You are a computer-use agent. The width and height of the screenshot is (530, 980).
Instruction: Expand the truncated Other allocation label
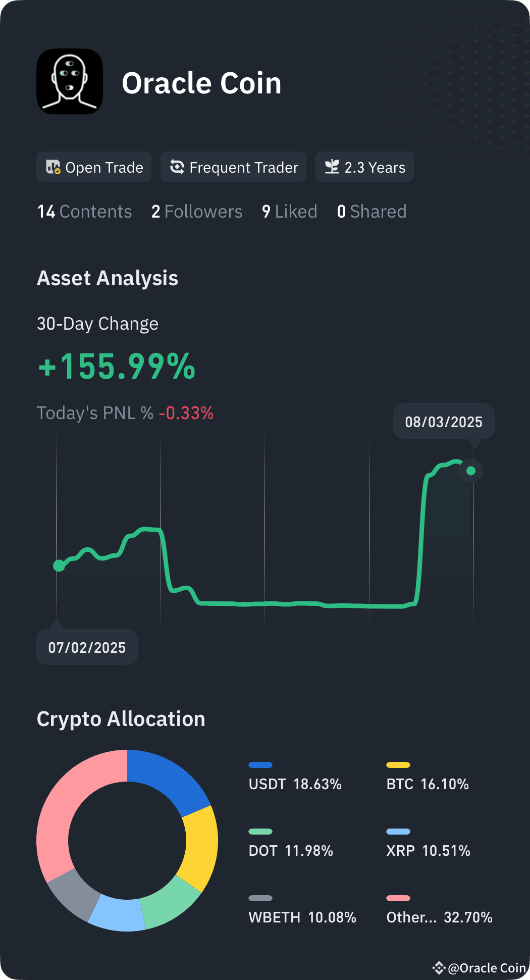coord(411,917)
